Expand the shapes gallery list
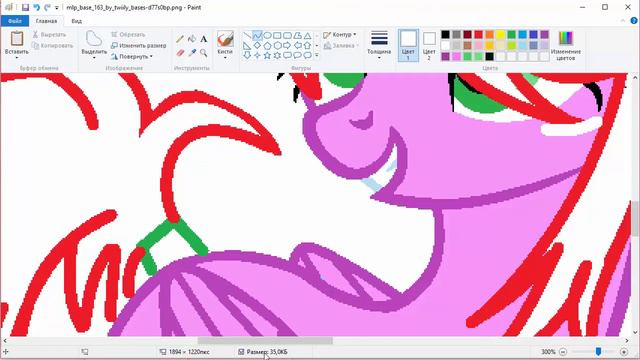The width and height of the screenshot is (640, 360). coord(317,55)
